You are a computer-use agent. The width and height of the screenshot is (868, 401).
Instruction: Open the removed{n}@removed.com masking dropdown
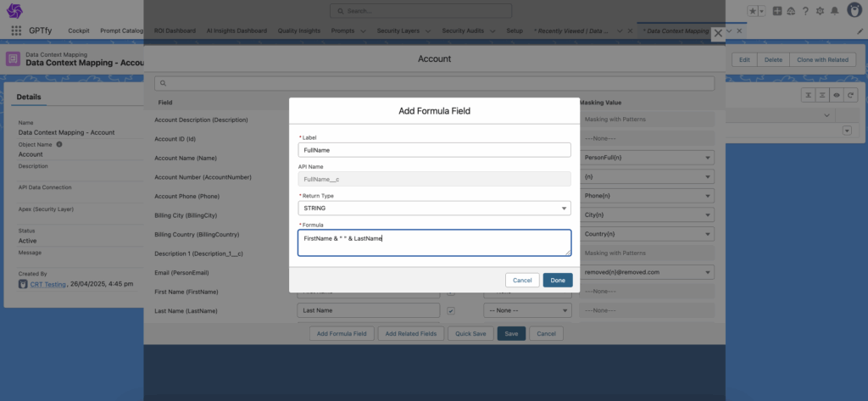(647, 272)
